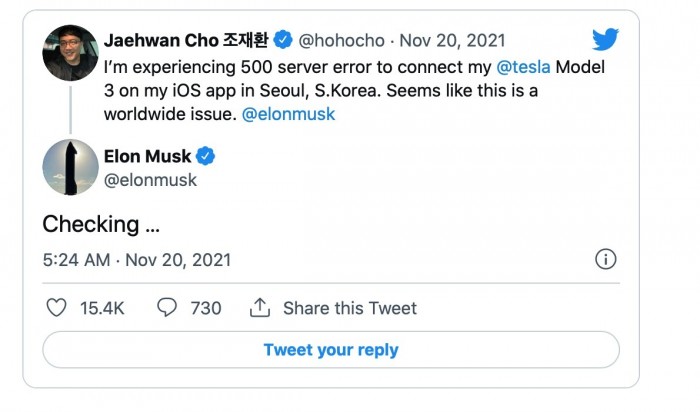
Task: Open the Elon Musk display name
Action: pyautogui.click(x=148, y=156)
